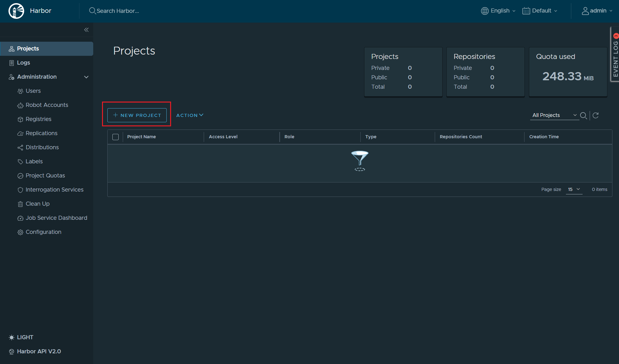The image size is (619, 364).
Task: Open the English language menu
Action: pos(498,11)
